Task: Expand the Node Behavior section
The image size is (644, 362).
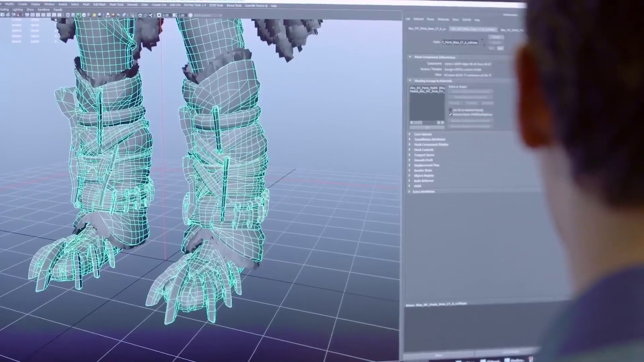Action: [x=410, y=181]
